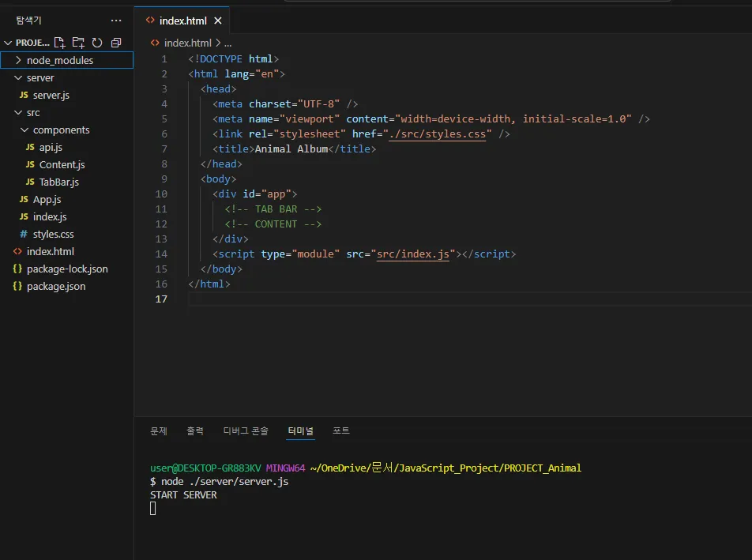This screenshot has width=752, height=560.
Task: Open api.js from the file tree
Action: [x=51, y=147]
